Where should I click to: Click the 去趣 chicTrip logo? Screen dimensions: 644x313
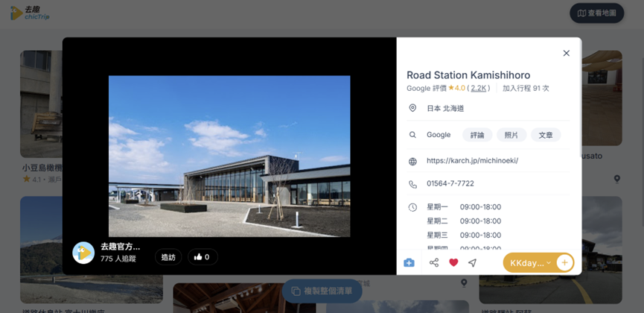pos(30,13)
